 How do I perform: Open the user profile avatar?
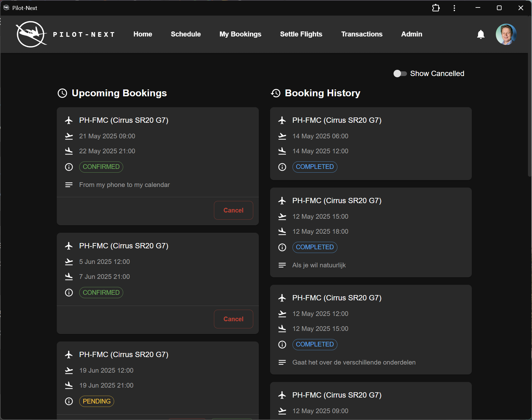click(x=506, y=34)
